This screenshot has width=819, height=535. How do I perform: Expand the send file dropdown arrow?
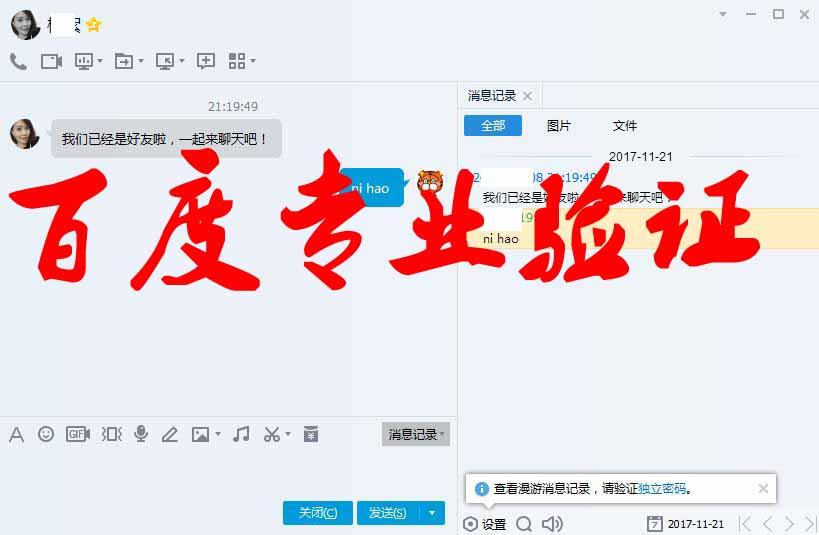click(x=141, y=61)
